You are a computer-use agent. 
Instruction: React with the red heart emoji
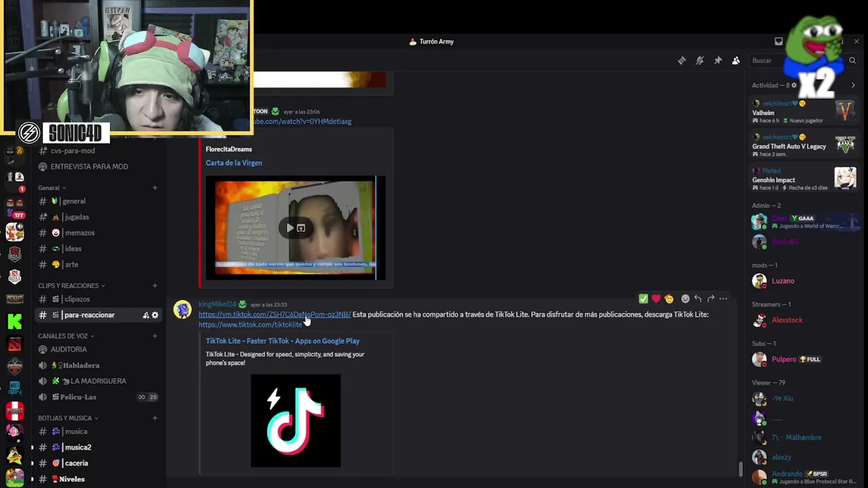[656, 298]
